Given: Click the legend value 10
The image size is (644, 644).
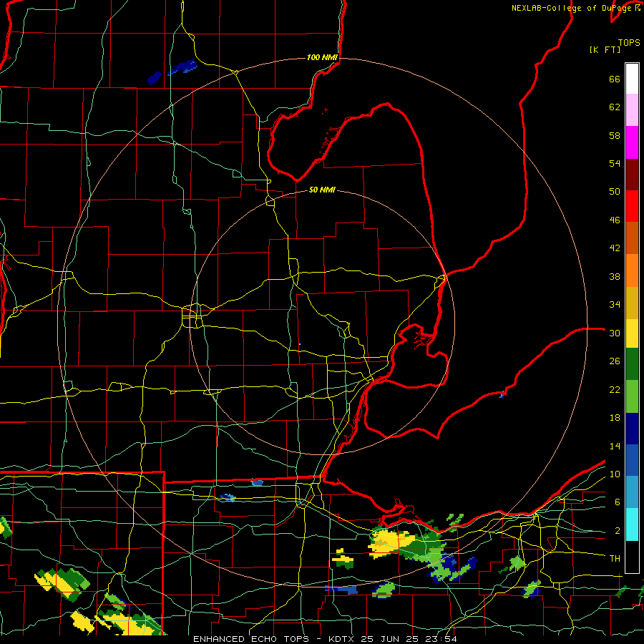Looking at the screenshot, I should (x=615, y=474).
